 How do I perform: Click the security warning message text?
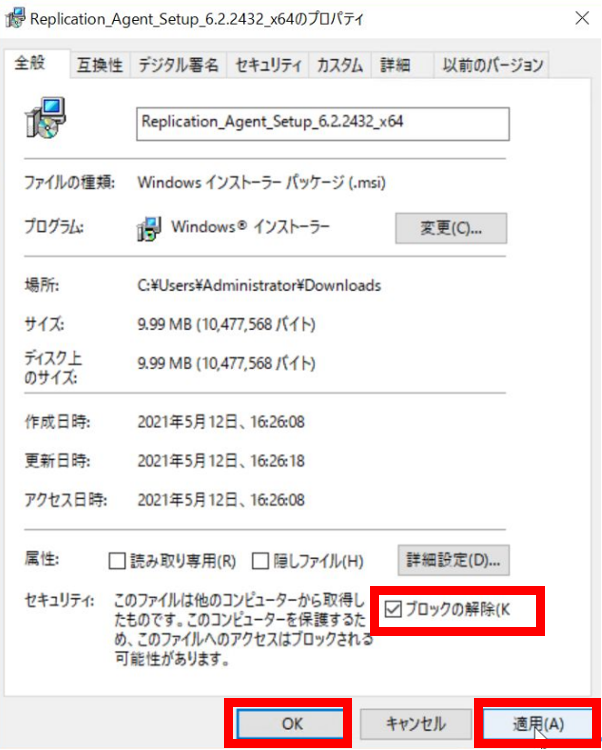click(x=243, y=630)
